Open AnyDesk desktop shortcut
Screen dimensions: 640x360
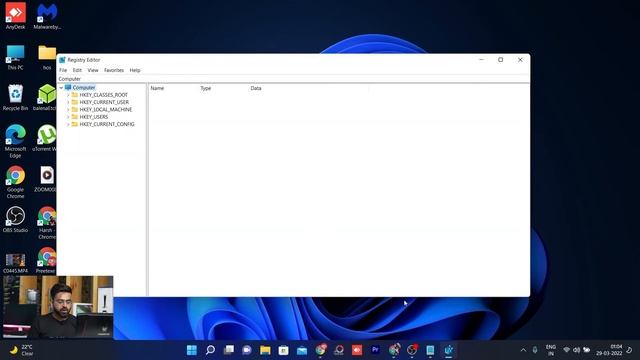(16, 16)
